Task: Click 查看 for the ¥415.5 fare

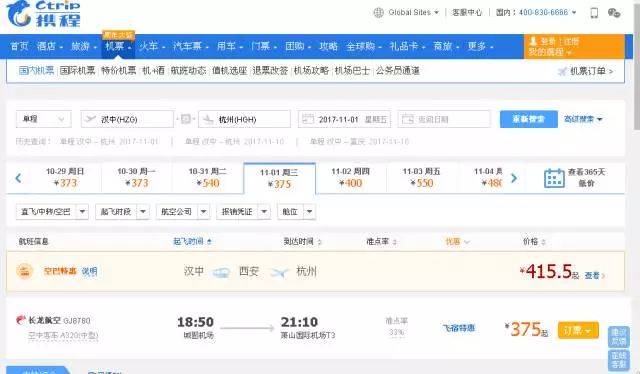Action: [x=595, y=276]
